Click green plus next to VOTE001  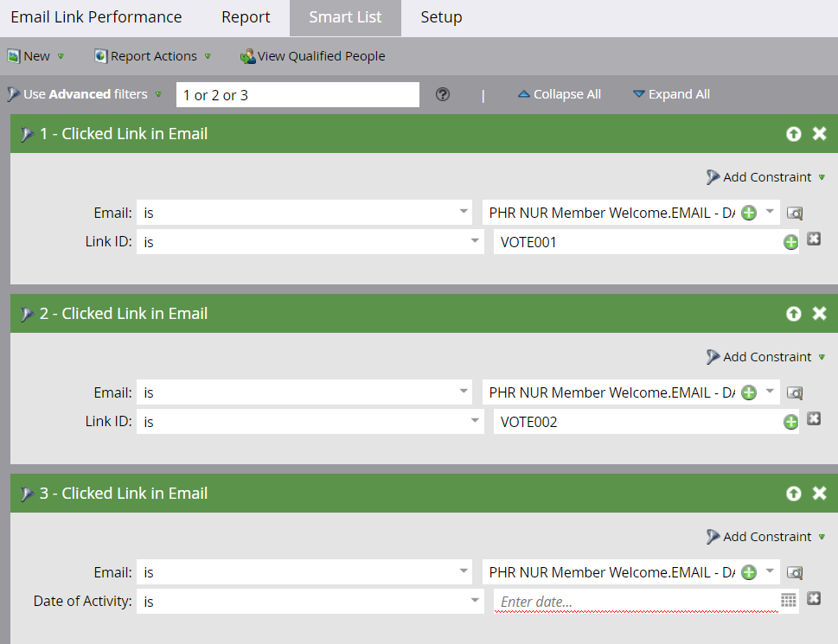click(x=790, y=243)
